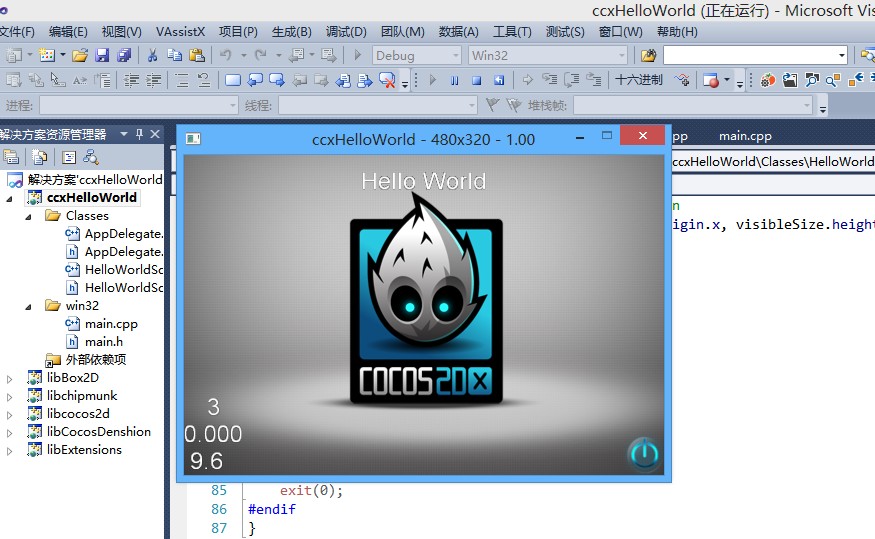Expand the libCocosDenshion project
This screenshot has height=539, width=875.
[9, 433]
